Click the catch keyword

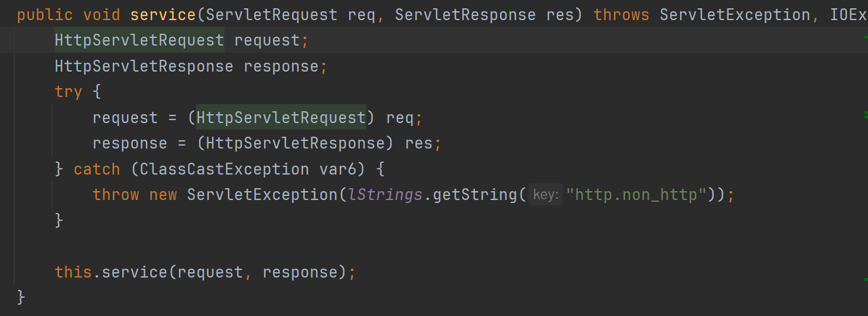(x=97, y=169)
